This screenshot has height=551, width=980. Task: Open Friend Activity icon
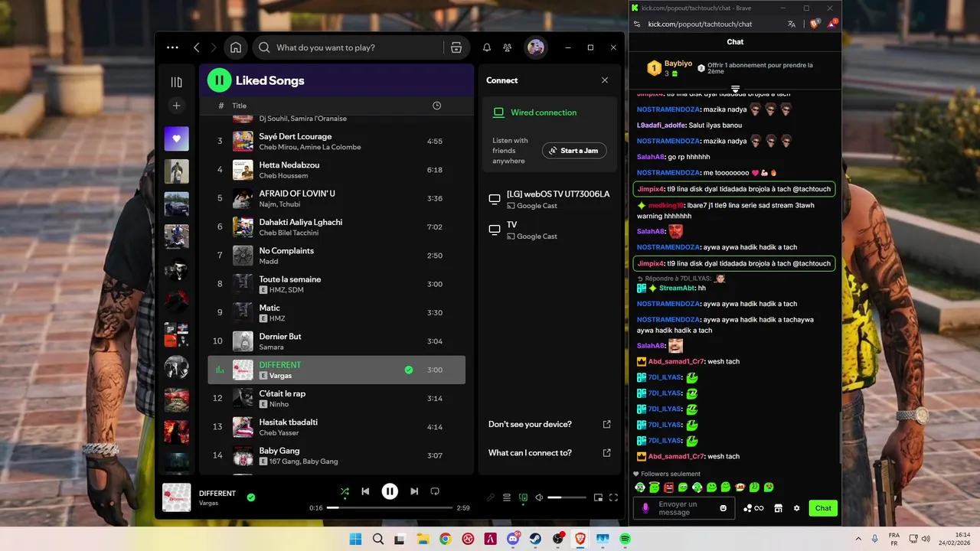coord(508,47)
